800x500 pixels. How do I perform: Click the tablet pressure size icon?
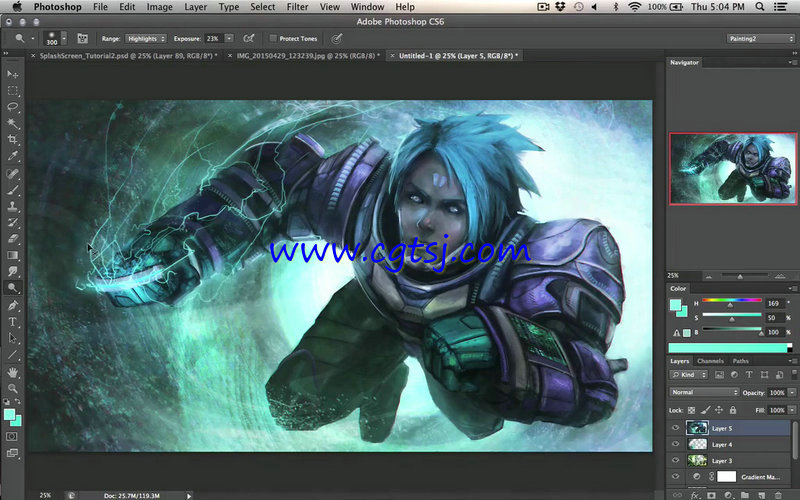(336, 38)
